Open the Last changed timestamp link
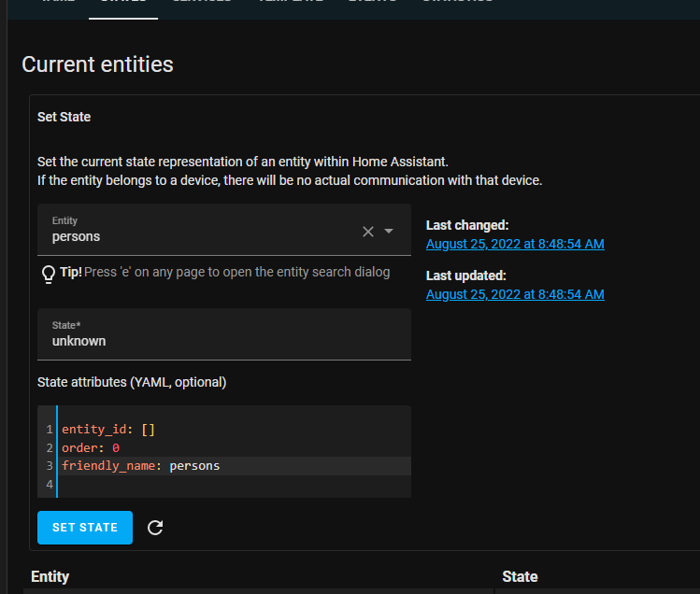The width and height of the screenshot is (700, 594). tap(515, 244)
